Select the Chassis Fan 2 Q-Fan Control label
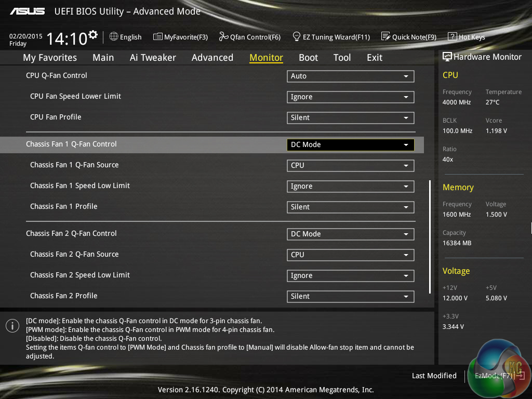 71,233
